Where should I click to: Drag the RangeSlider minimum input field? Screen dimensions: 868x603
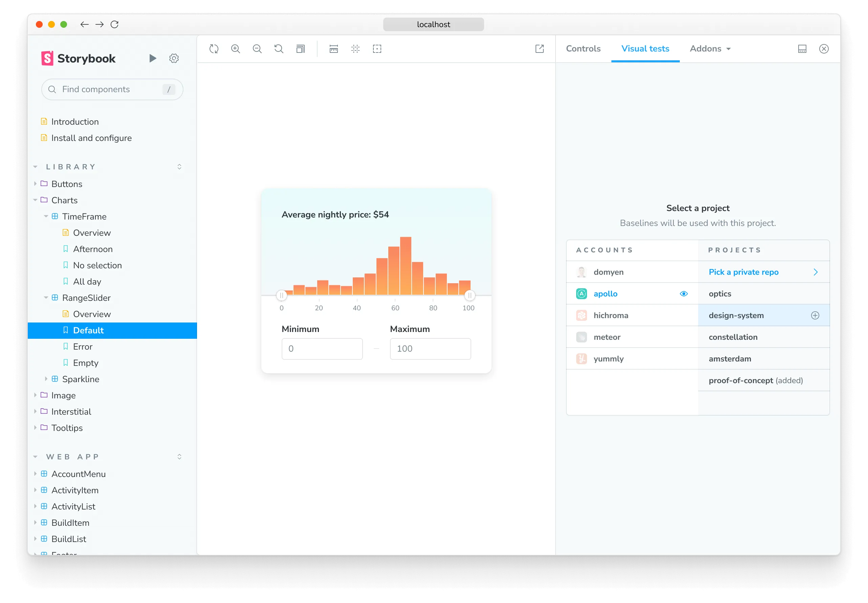click(x=321, y=348)
